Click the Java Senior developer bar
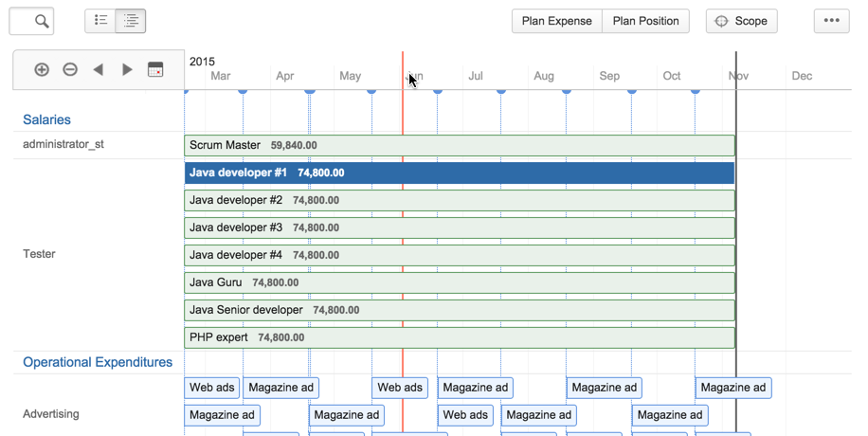Image resolution: width=868 pixels, height=436 pixels. click(459, 310)
